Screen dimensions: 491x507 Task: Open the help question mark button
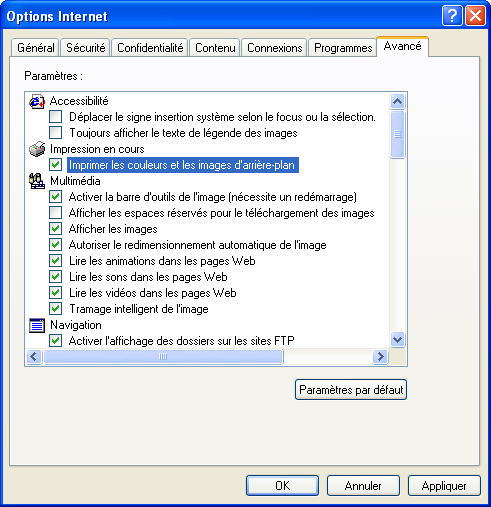pos(452,16)
